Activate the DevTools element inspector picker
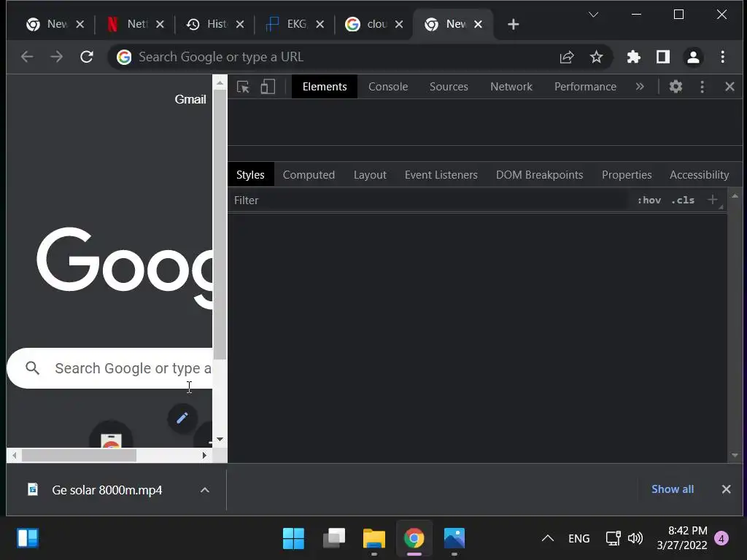The image size is (747, 560). (243, 87)
